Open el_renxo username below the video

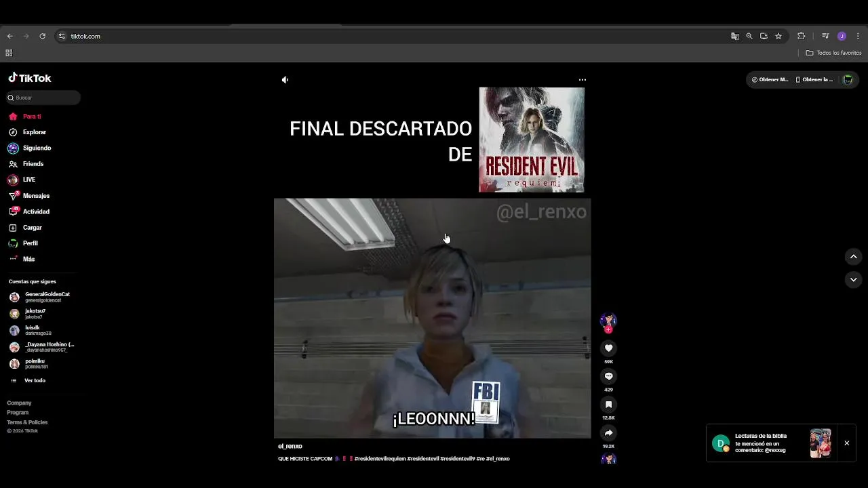point(290,446)
